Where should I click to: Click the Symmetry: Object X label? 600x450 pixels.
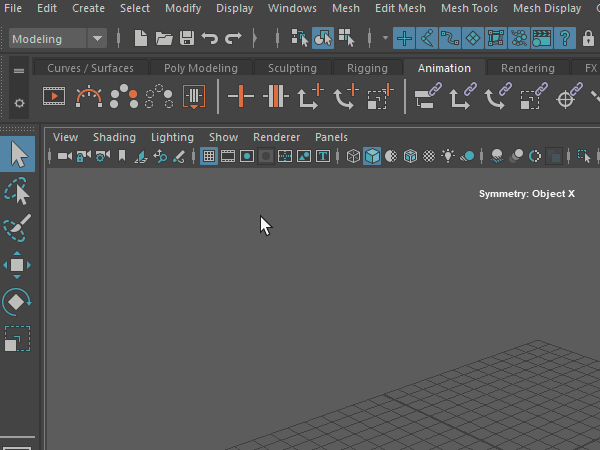[526, 194]
